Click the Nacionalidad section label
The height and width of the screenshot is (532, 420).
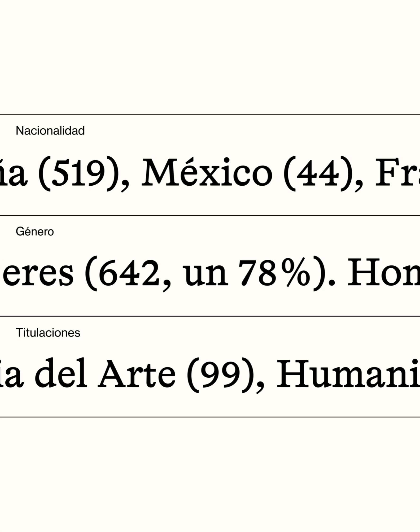[x=50, y=131]
